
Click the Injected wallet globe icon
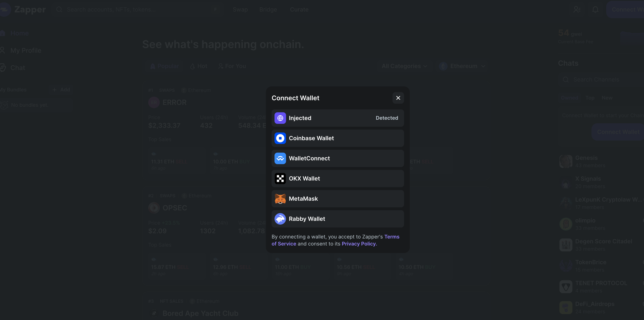[x=280, y=118]
